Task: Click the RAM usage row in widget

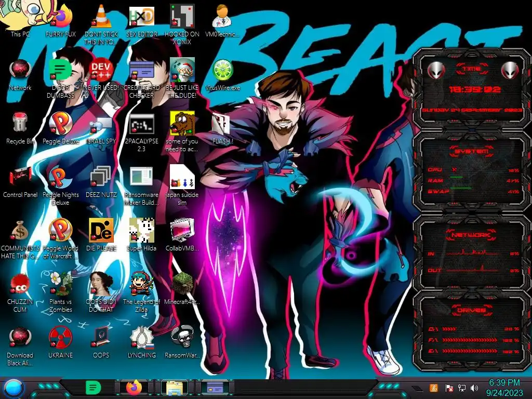Action: pyautogui.click(x=474, y=180)
